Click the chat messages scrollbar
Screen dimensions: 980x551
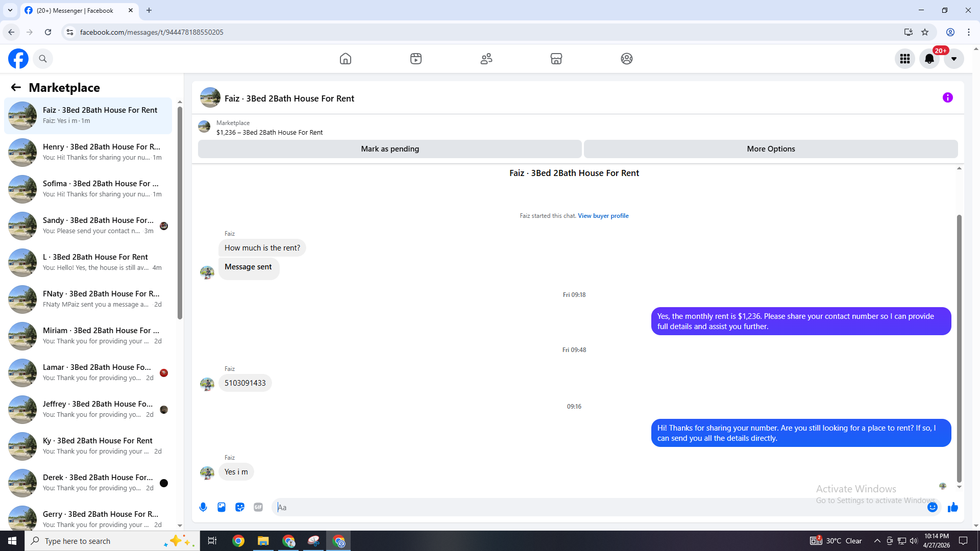[x=959, y=348]
